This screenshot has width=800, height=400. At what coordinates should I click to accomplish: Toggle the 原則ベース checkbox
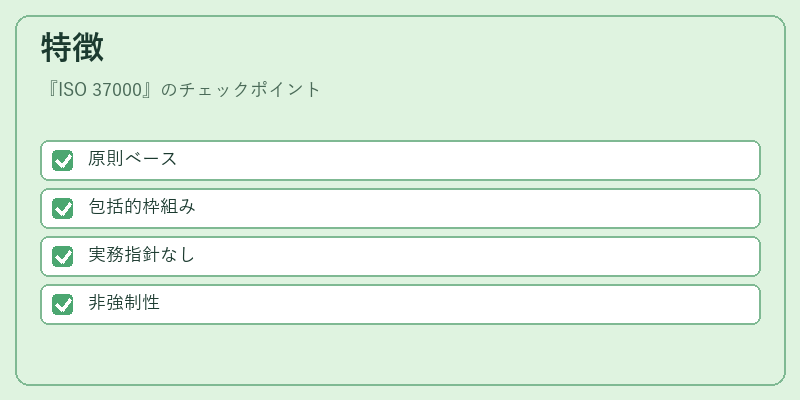point(63,160)
